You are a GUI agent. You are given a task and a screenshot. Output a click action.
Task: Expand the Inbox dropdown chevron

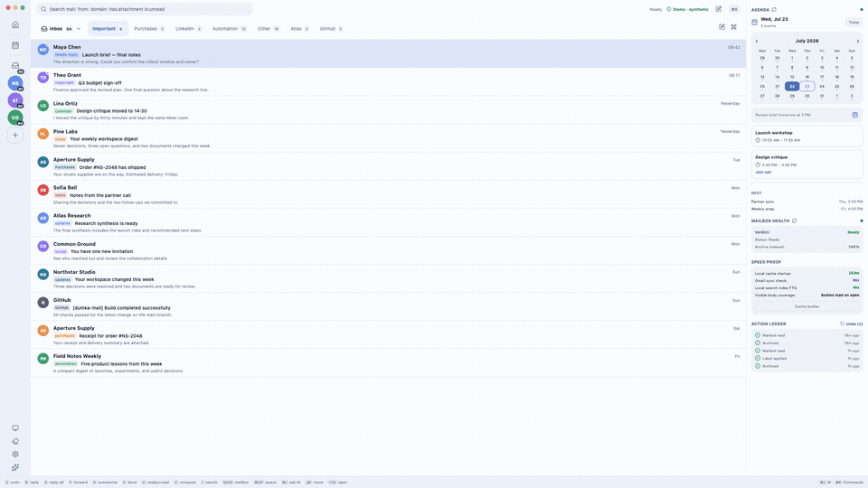tap(79, 29)
